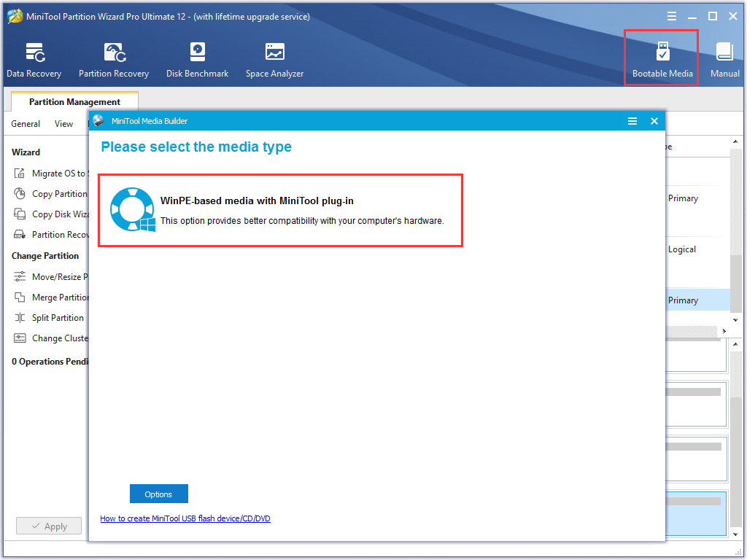Select the Migrate OS to wizard entry

tap(60, 174)
